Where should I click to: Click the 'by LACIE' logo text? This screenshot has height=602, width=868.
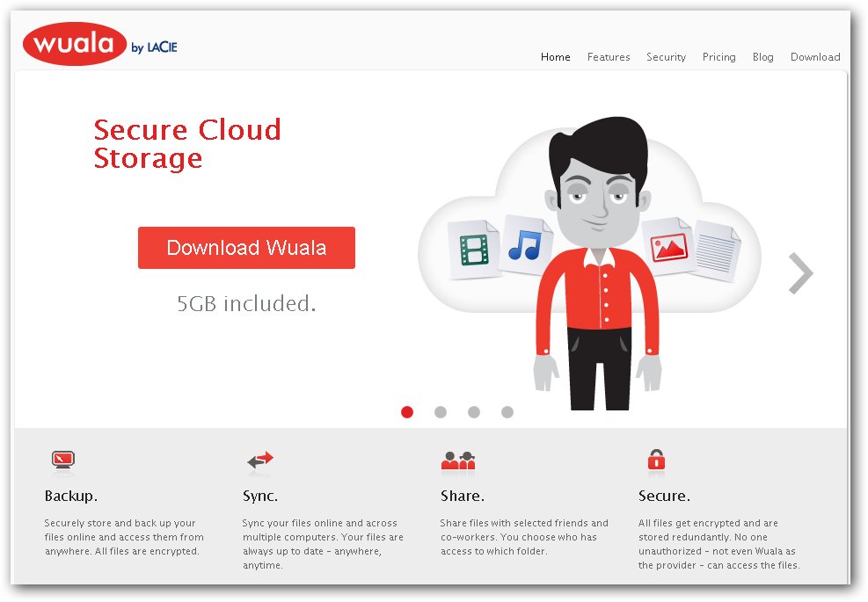155,47
